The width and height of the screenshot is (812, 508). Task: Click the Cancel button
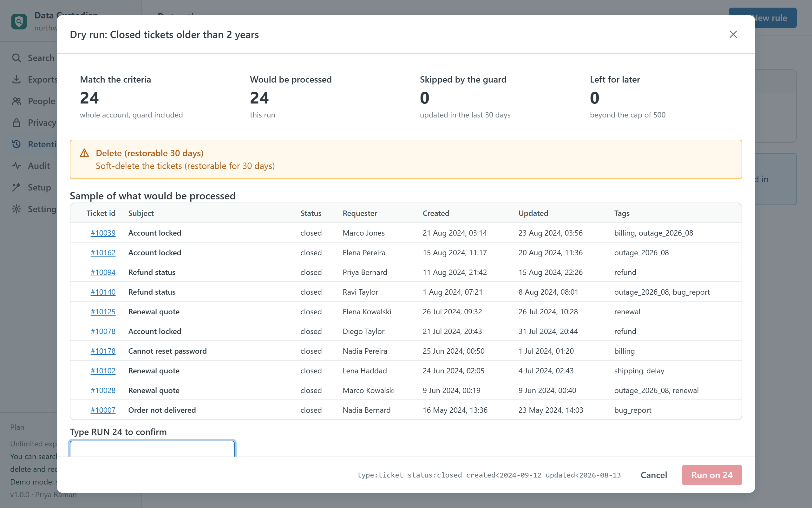(654, 475)
